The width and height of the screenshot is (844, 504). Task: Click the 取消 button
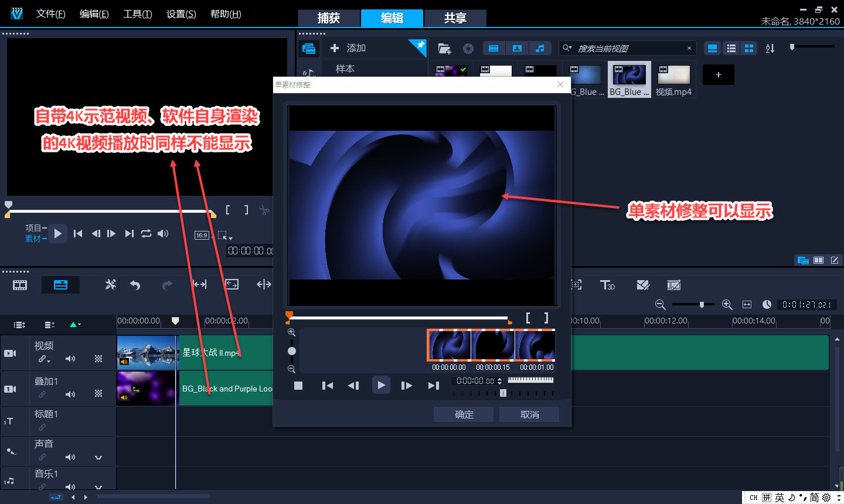click(x=529, y=414)
